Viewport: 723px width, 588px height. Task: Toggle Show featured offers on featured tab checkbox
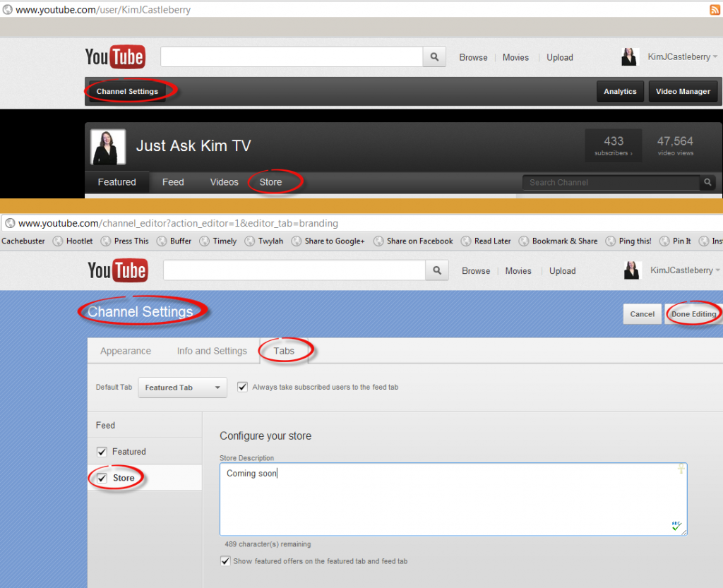tap(225, 560)
